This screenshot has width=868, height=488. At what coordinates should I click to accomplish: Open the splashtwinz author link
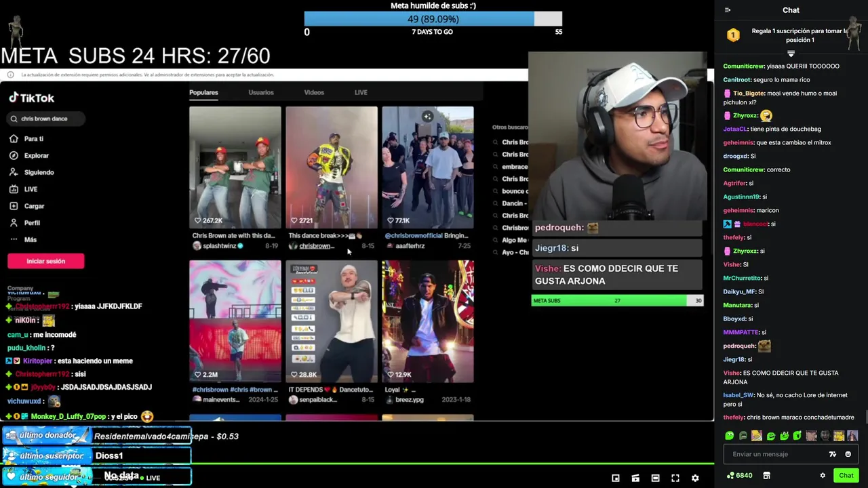tap(219, 246)
